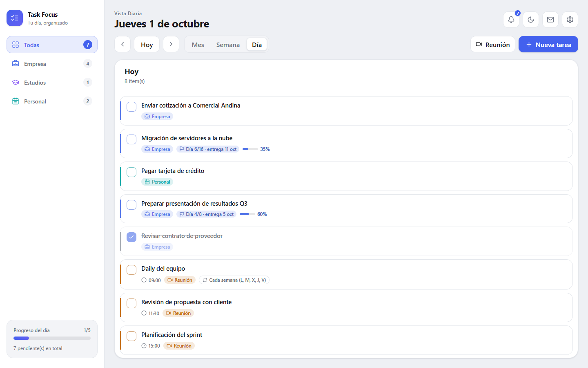Click the Todas grid icon in sidebar
This screenshot has width=588, height=368.
pyautogui.click(x=16, y=45)
